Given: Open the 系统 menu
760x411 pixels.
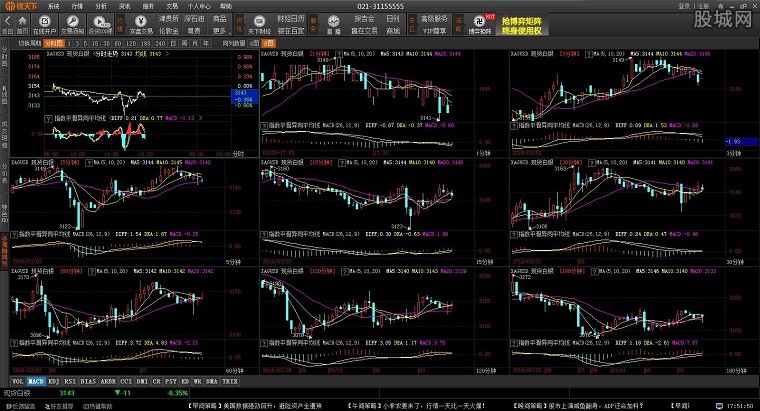Looking at the screenshot, I should 54,6.
